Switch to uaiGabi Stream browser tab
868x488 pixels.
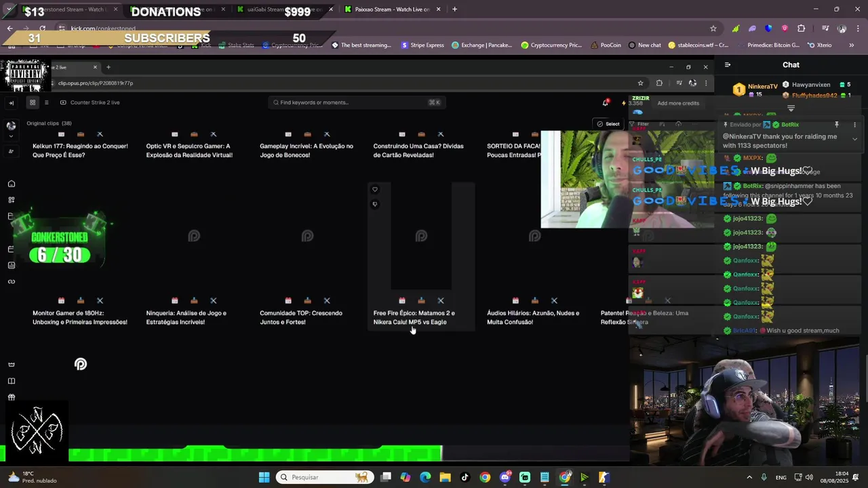pos(284,9)
